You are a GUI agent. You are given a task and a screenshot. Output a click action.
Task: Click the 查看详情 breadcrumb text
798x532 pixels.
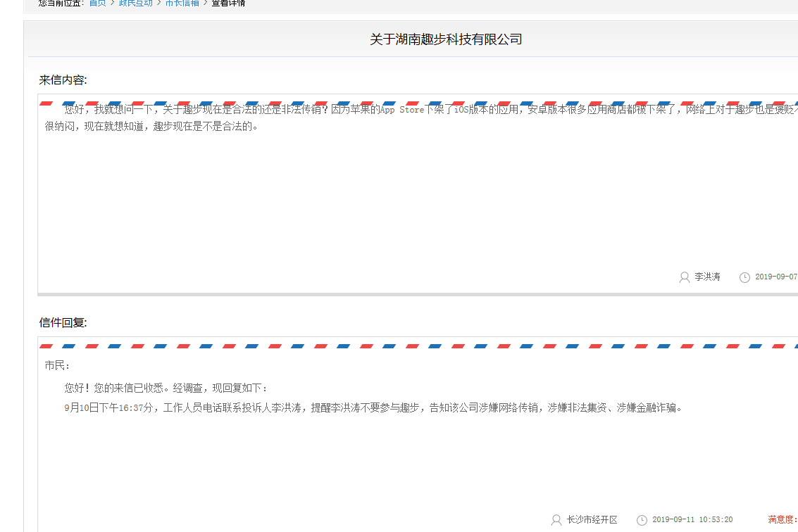228,3
